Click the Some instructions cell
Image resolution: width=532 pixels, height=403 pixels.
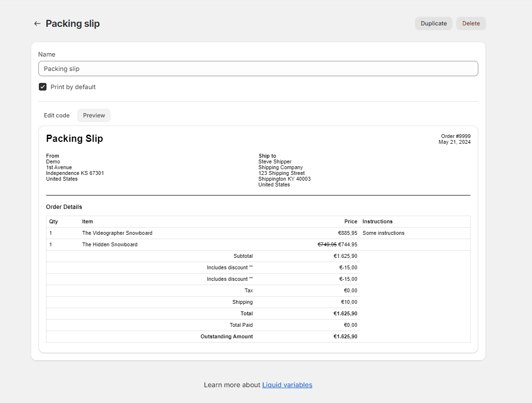(383, 233)
